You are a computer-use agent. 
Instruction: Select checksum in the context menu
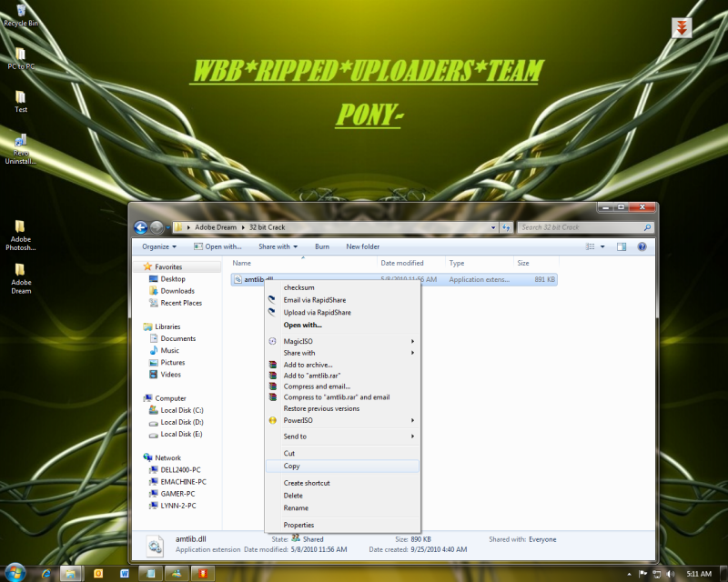click(342, 287)
